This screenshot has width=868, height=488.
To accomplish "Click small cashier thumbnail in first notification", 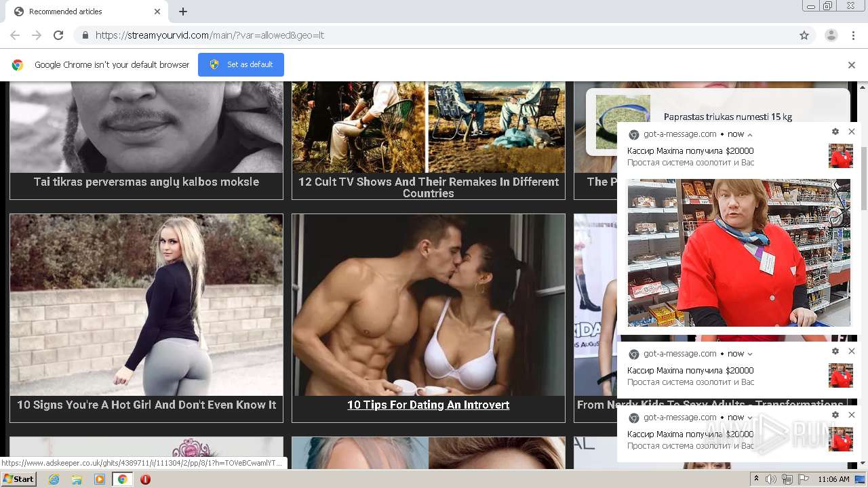I will coord(841,156).
